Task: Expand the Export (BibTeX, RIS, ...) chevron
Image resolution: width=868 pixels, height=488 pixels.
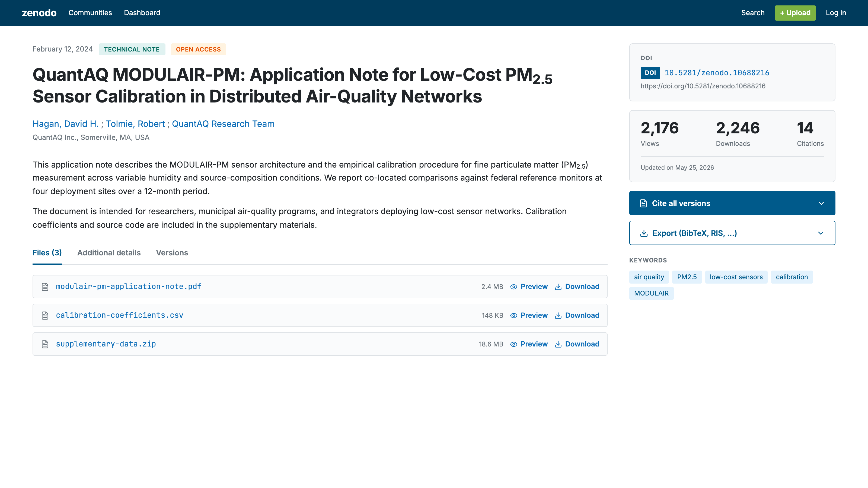Action: [821, 233]
